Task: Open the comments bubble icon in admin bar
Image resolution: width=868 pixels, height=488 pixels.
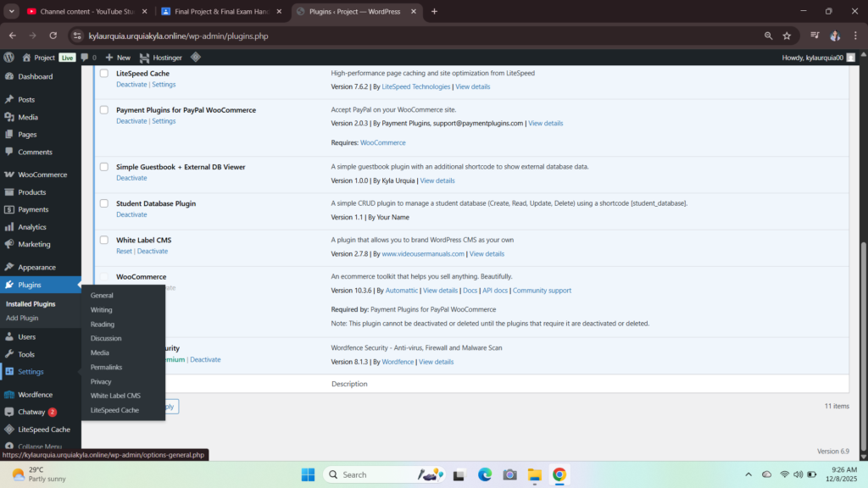Action: pyautogui.click(x=85, y=58)
